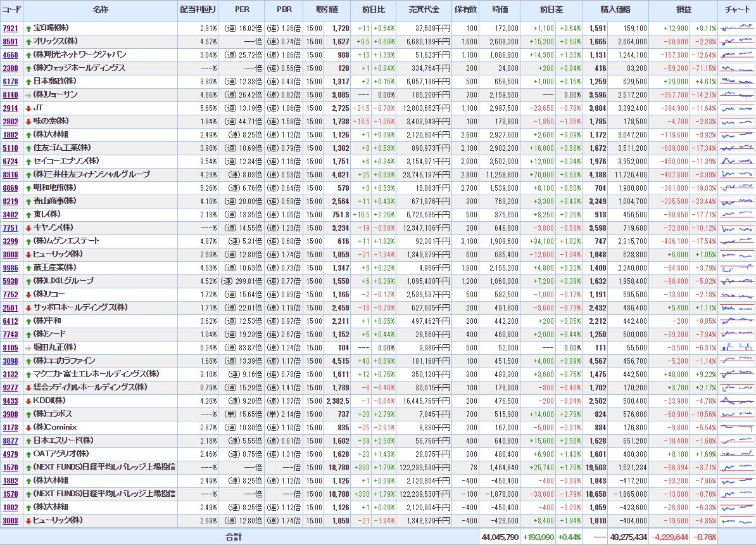
Task: Open the mini chart in the オリックス row
Action: 737,42
